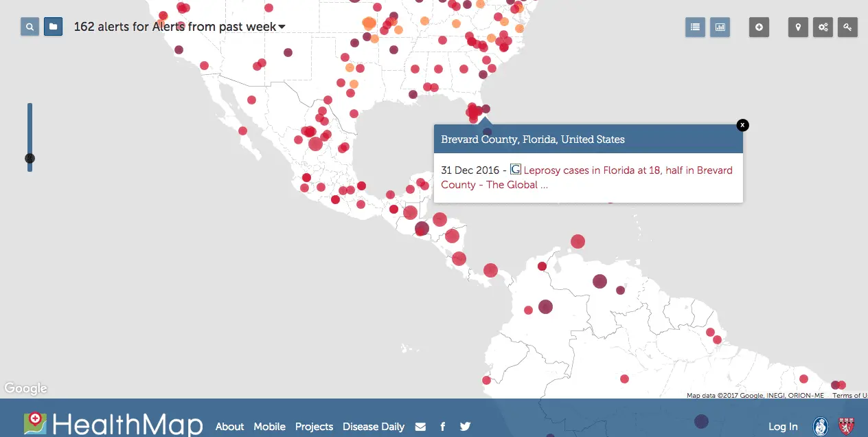Open the Twitter icon link

coord(465,427)
